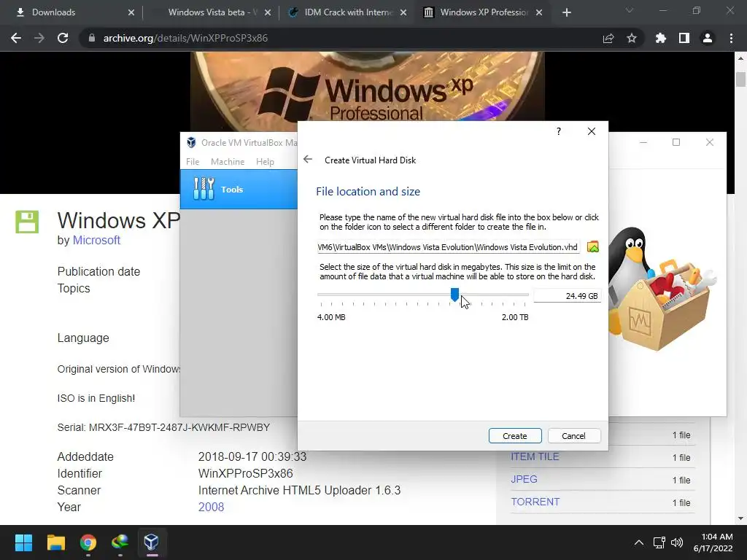This screenshot has width=747, height=560.
Task: Click the disk size slider handle
Action: tap(454, 295)
